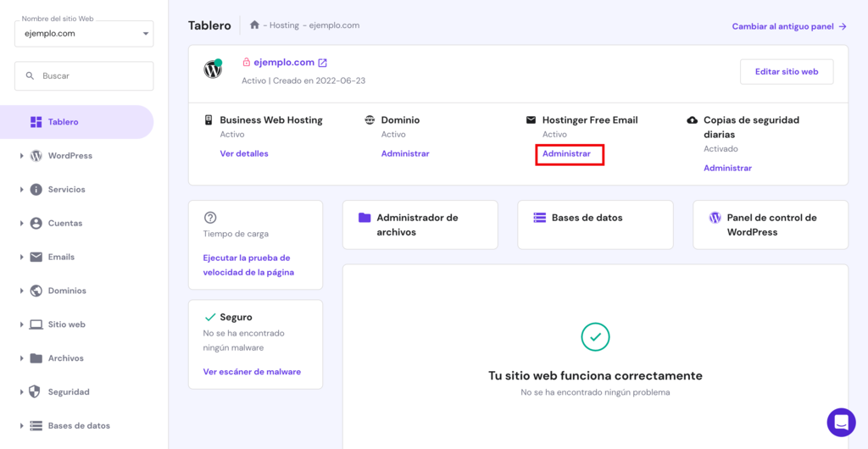868x449 pixels.
Task: Open the Nombre del sitio Web dropdown
Action: coord(84,33)
